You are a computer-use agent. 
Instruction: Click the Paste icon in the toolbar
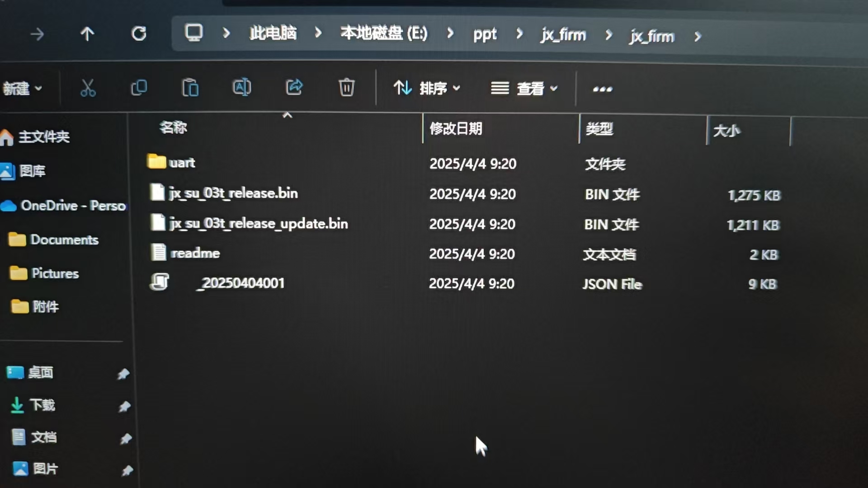[x=190, y=88]
